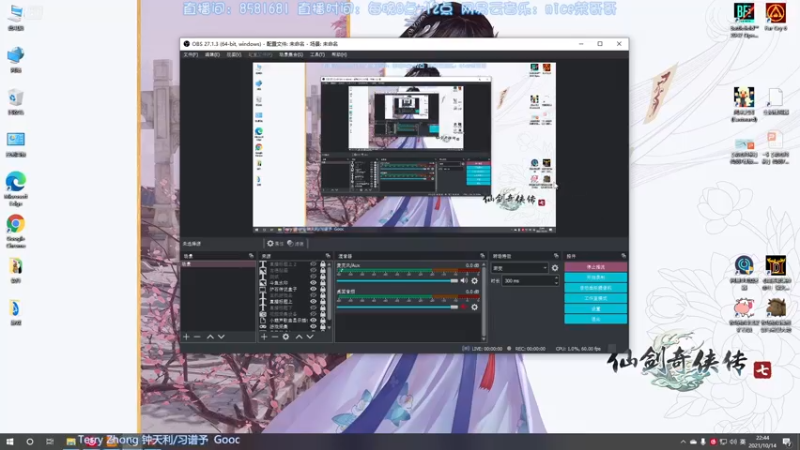Toggle lock for 小糖声歌曲显示 source

(322, 320)
